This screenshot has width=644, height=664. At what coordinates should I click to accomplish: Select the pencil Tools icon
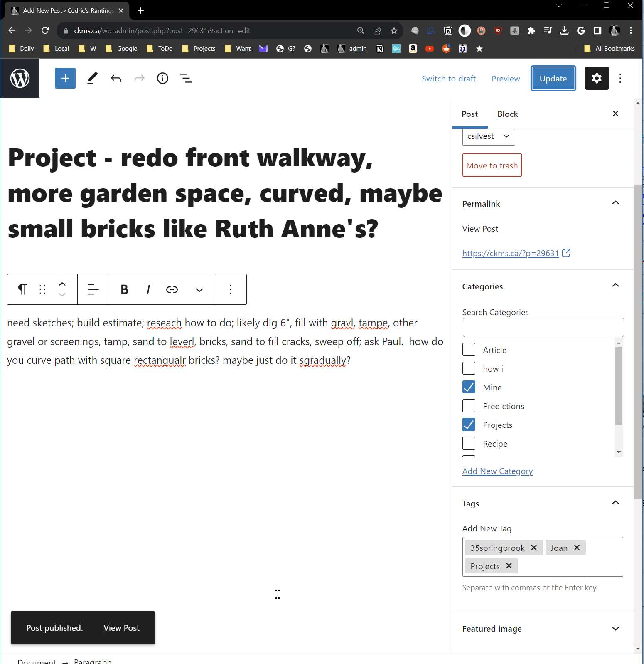92,78
